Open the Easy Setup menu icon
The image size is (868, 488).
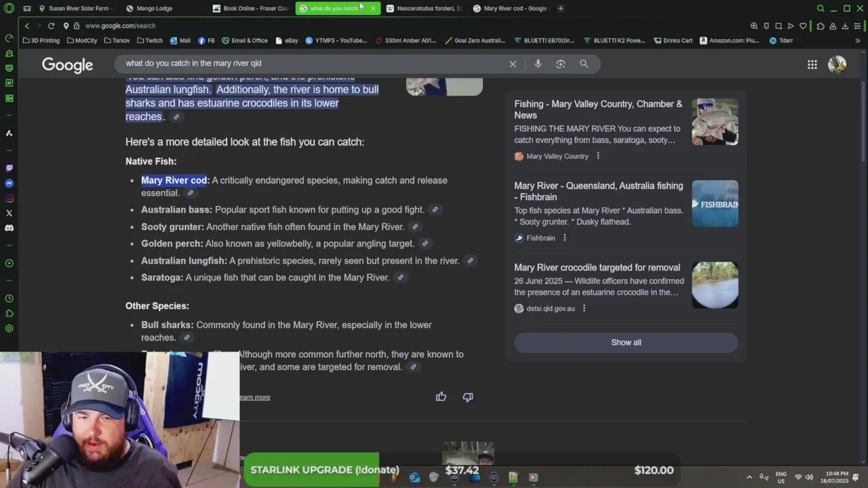click(857, 26)
